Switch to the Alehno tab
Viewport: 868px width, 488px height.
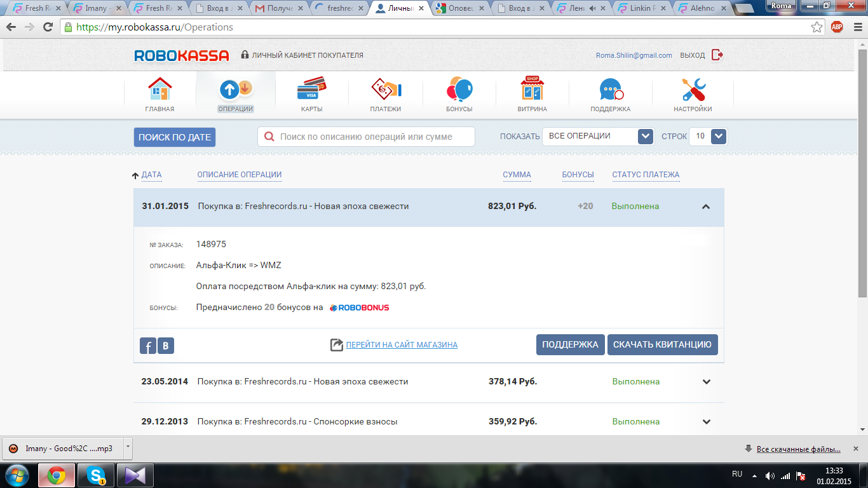point(702,9)
